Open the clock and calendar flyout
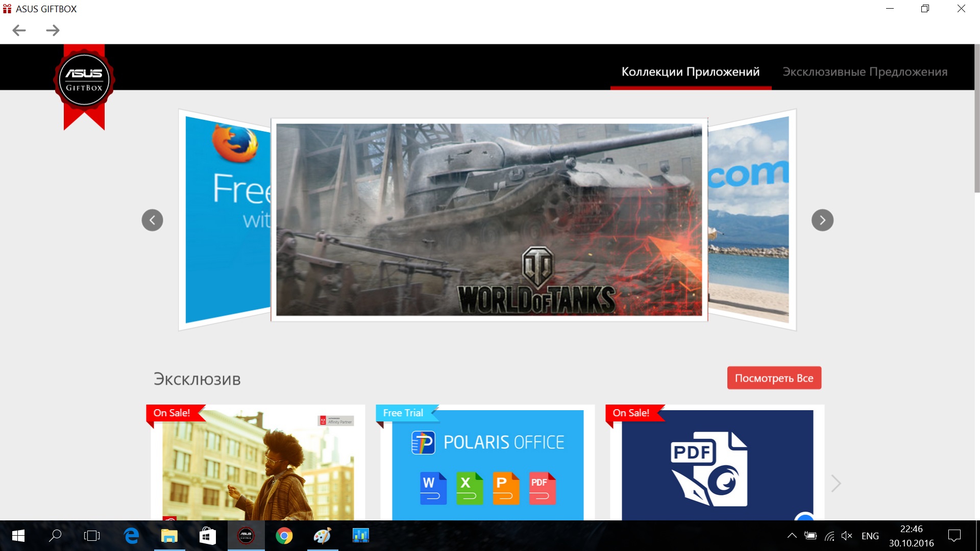This screenshot has height=551, width=980. pyautogui.click(x=912, y=536)
